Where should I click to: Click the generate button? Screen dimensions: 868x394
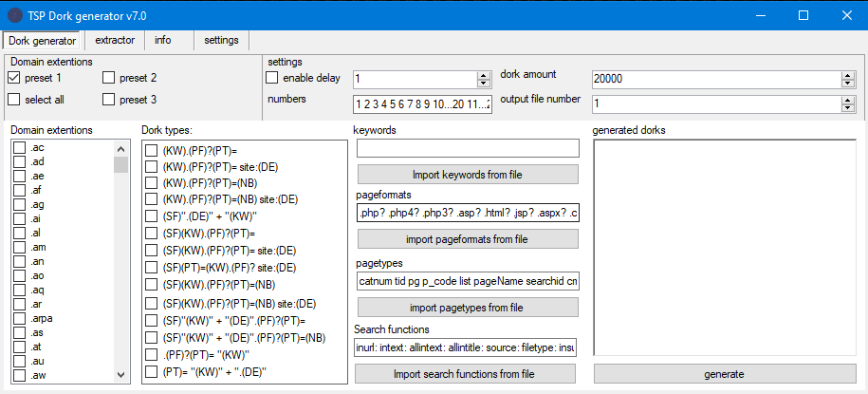pyautogui.click(x=724, y=374)
